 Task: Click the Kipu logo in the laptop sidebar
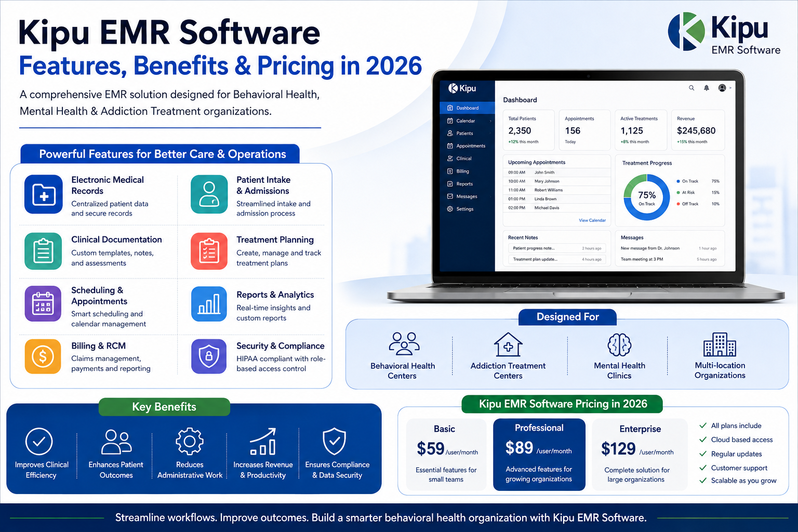[462, 88]
